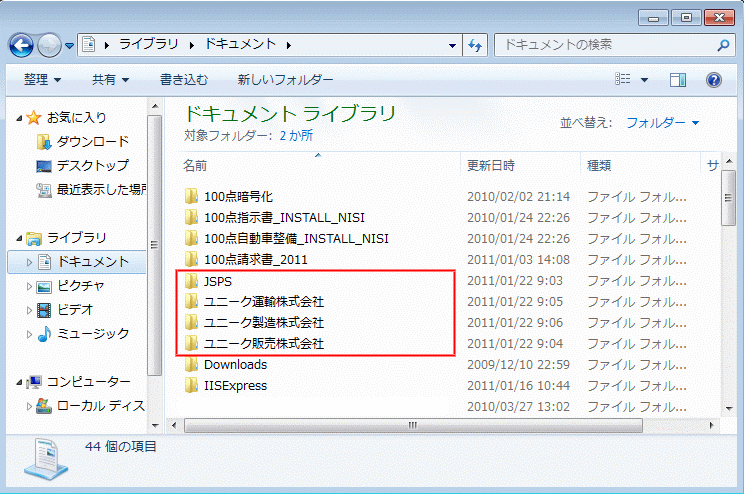Select the Downloads folder in file list
Image resolution: width=744 pixels, height=494 pixels.
point(235,364)
